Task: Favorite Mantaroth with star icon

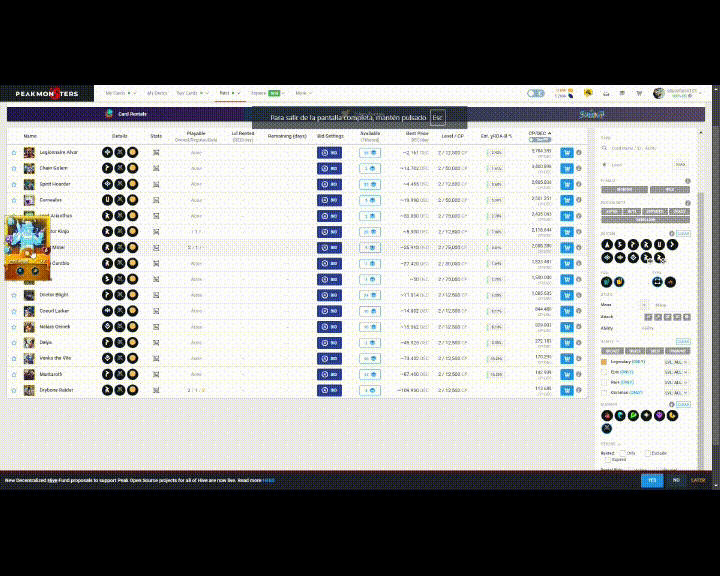Action: tap(14, 374)
